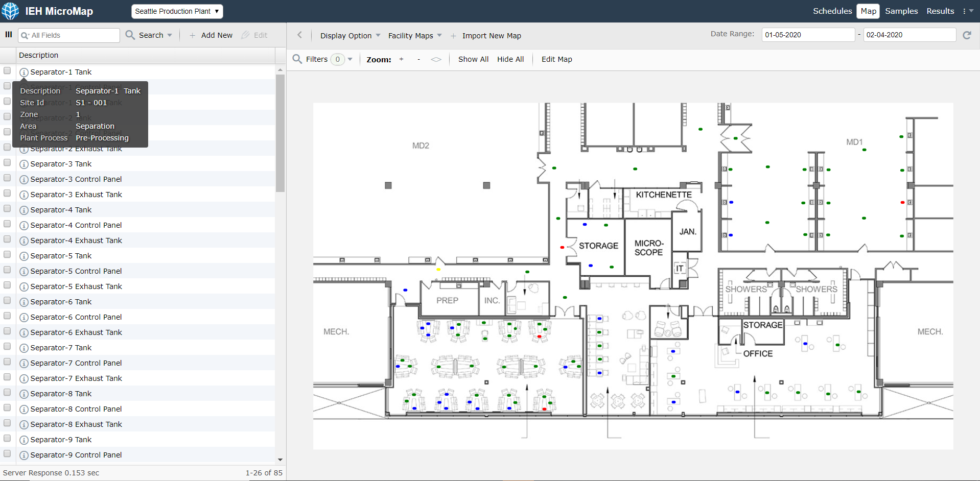Viewport: 980px width, 481px height.
Task: Open info for Separator-3 Tank
Action: pyautogui.click(x=24, y=164)
